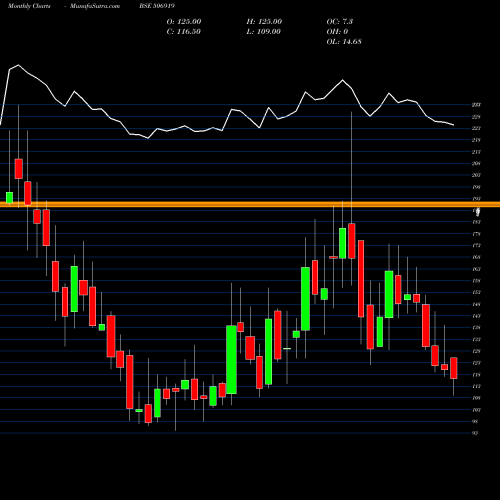Select the close price C: 116.50
Viewport: 500px width, 500px height.
pyautogui.click(x=184, y=32)
